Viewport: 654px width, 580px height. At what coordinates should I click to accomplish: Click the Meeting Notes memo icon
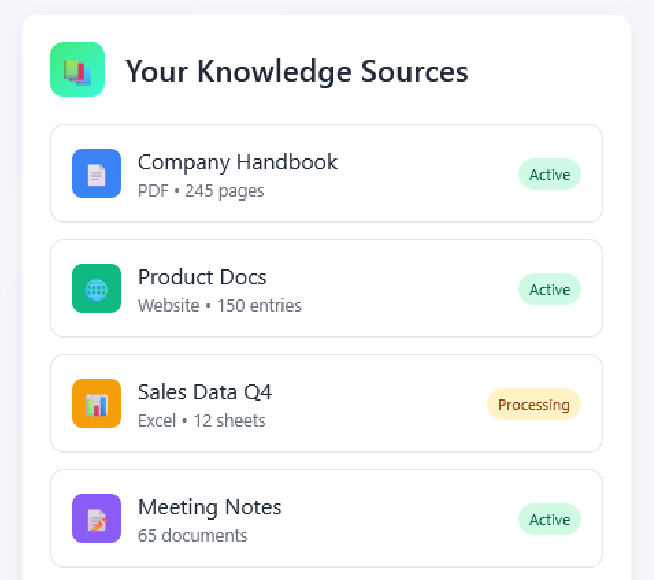click(96, 519)
